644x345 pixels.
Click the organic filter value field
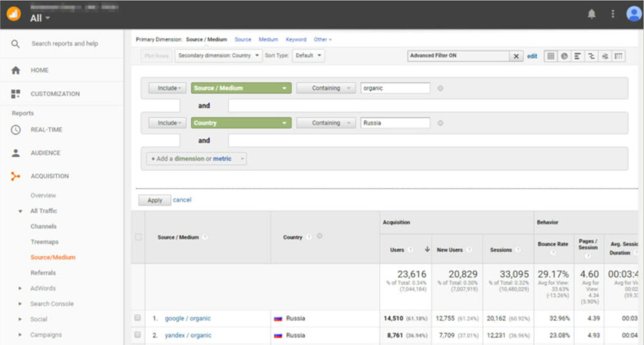tap(395, 88)
